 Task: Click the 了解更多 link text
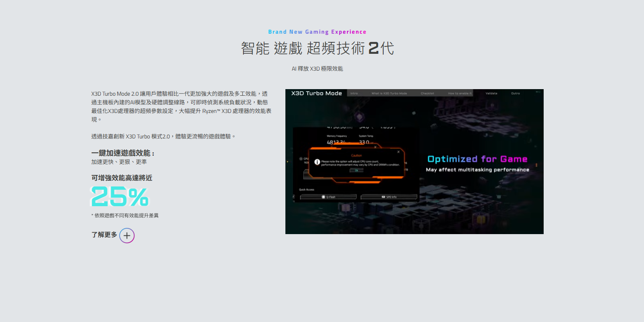[104, 235]
